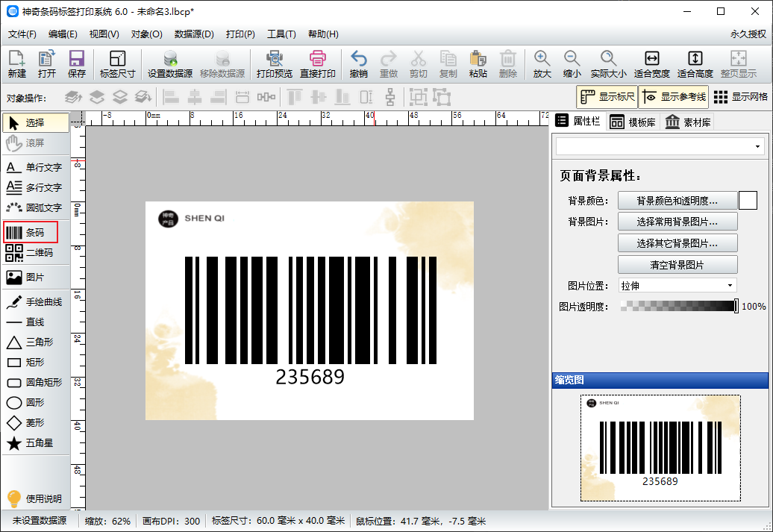Open the 帮助(H) menu
This screenshot has width=773, height=532.
323,34
